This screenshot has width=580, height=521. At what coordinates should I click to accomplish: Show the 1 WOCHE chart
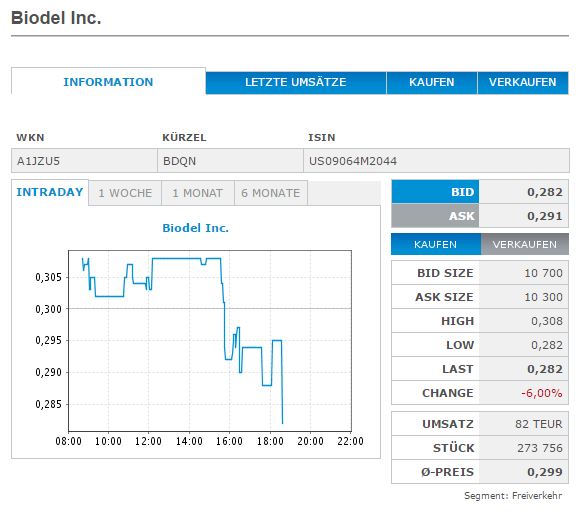point(125,193)
